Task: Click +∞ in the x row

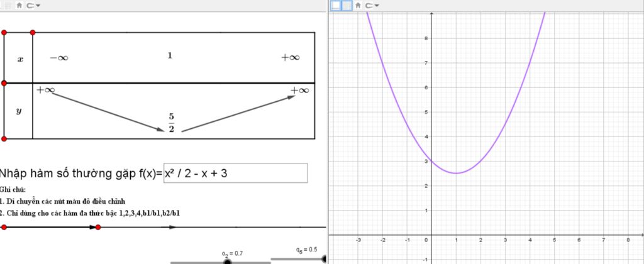Action: 291,57
